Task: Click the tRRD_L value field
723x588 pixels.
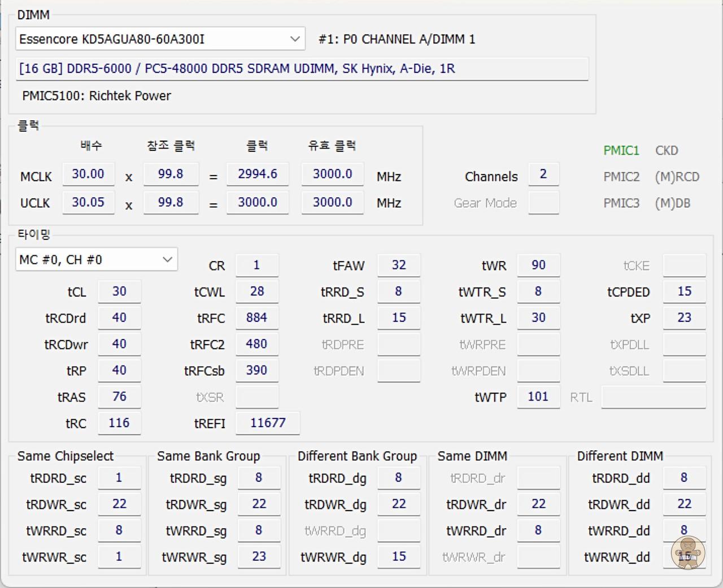Action: pos(399,318)
